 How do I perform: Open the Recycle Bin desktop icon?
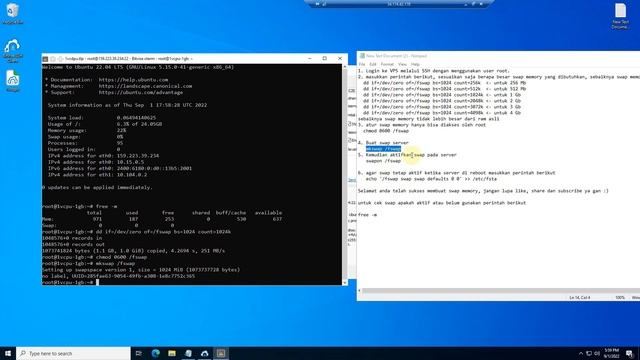[x=13, y=13]
